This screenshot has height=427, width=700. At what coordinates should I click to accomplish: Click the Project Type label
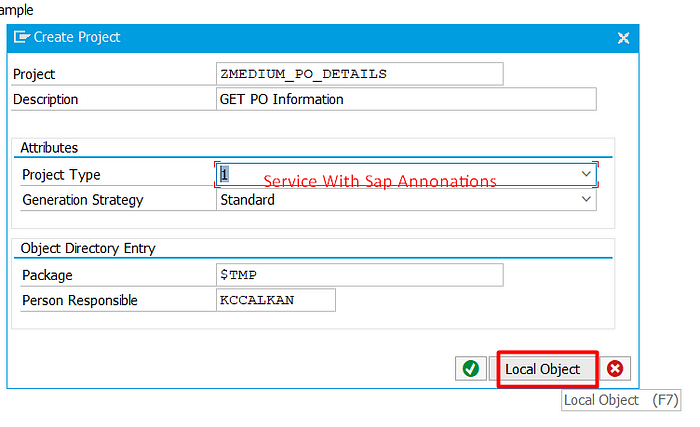click(61, 175)
